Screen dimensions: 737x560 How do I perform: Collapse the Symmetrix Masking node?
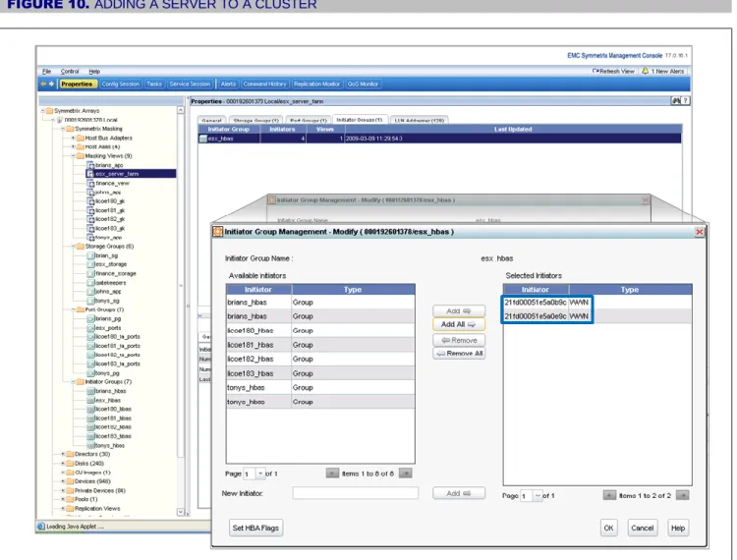pos(64,129)
